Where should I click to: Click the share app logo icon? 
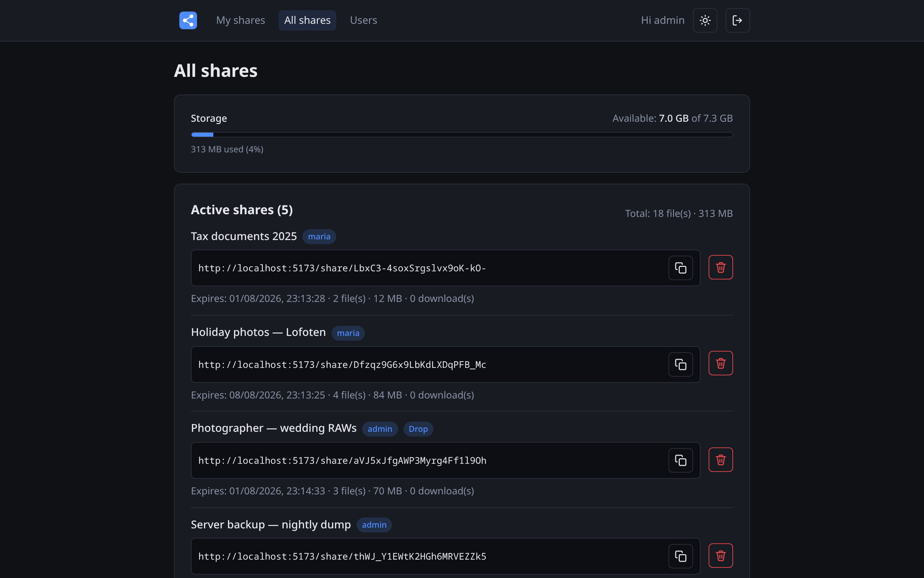coord(188,20)
